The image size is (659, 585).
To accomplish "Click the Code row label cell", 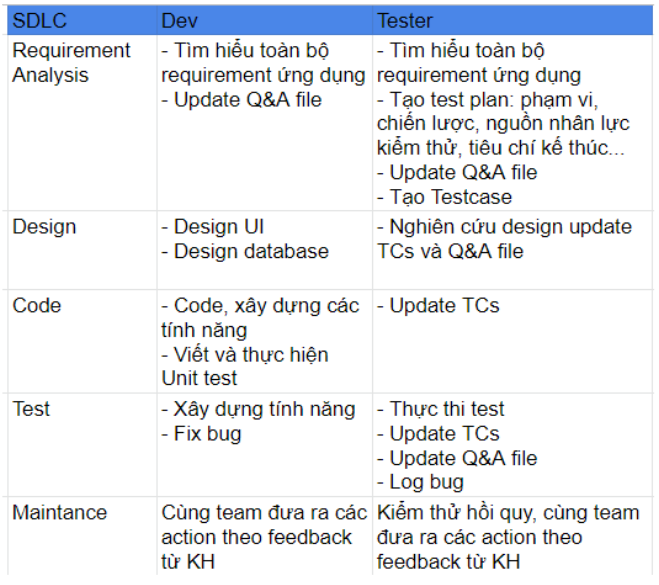I will pyautogui.click(x=37, y=305).
